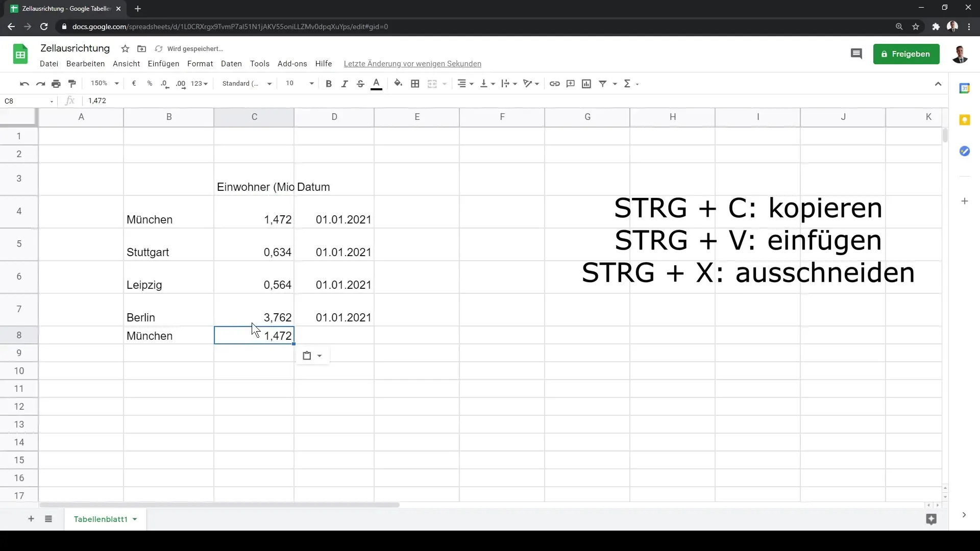The height and width of the screenshot is (551, 980).
Task: Open Google Tasks side panel icon
Action: point(964,151)
